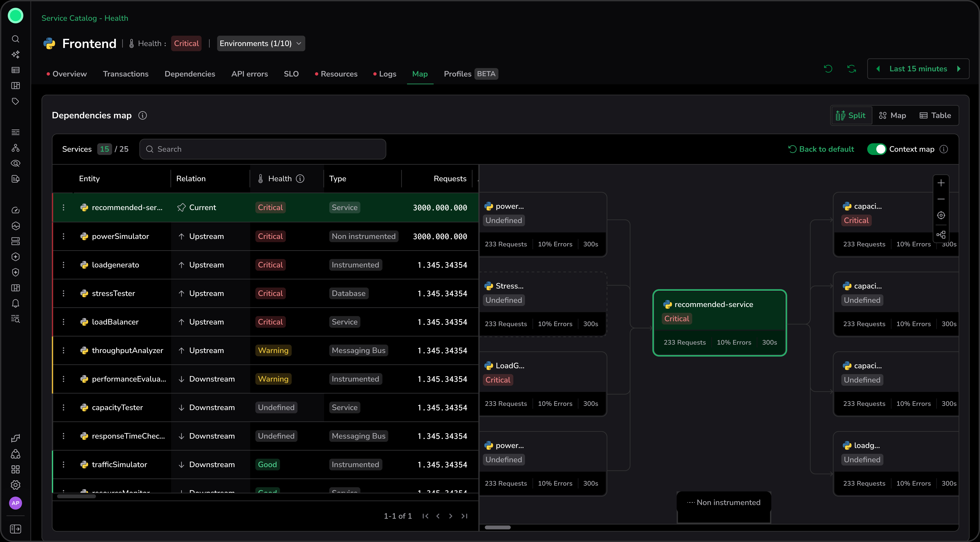Image resolution: width=980 pixels, height=542 pixels.
Task: Open the search icon in the left sidebar
Action: click(x=15, y=39)
